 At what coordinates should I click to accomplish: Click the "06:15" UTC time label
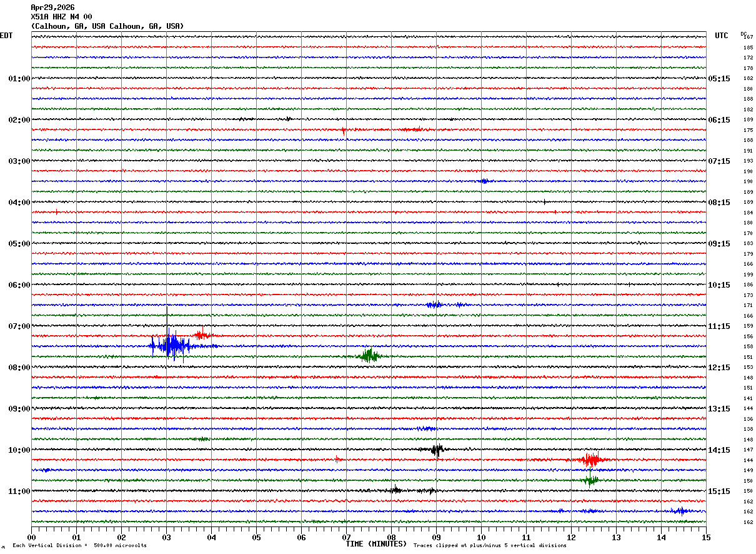[719, 120]
